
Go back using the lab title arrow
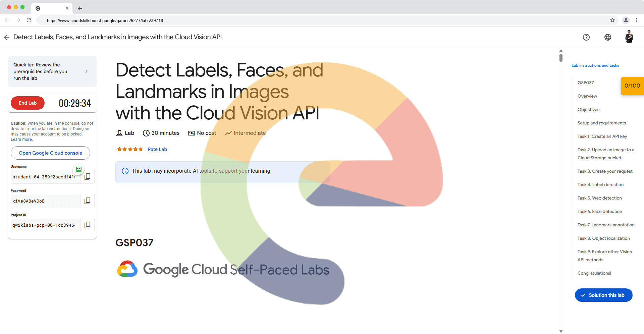coord(7,37)
